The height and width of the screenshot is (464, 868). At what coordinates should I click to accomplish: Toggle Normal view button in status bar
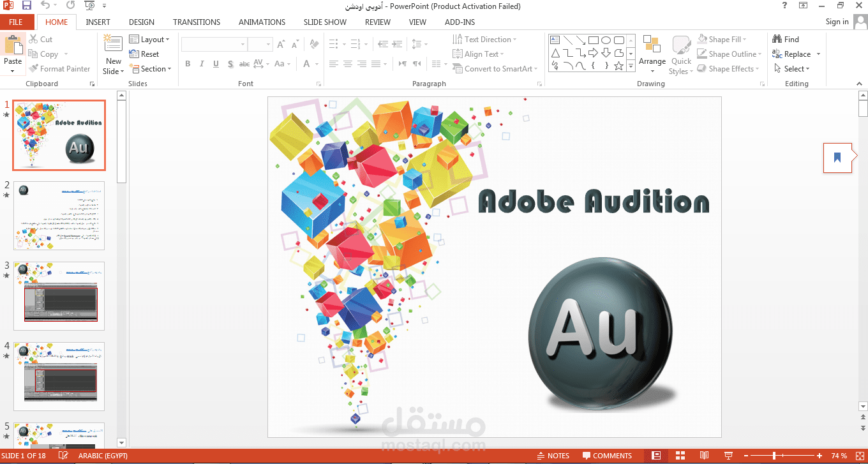pyautogui.click(x=656, y=456)
